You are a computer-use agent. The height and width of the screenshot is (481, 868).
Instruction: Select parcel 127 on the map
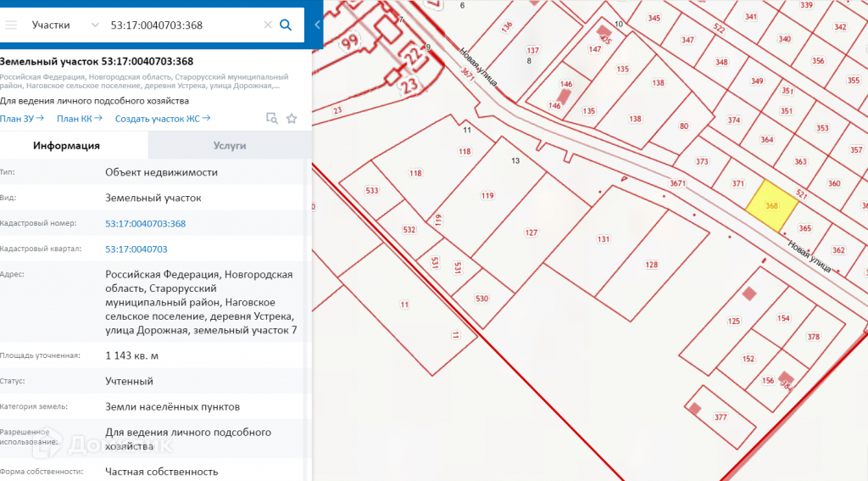[x=531, y=233]
